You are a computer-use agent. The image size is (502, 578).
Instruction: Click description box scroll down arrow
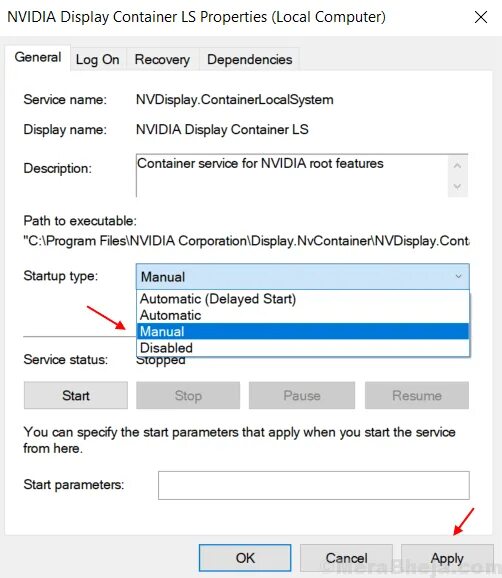[457, 187]
